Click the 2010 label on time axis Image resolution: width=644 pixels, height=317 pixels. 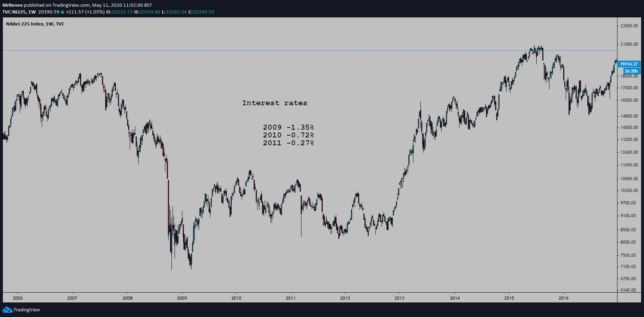point(236,298)
